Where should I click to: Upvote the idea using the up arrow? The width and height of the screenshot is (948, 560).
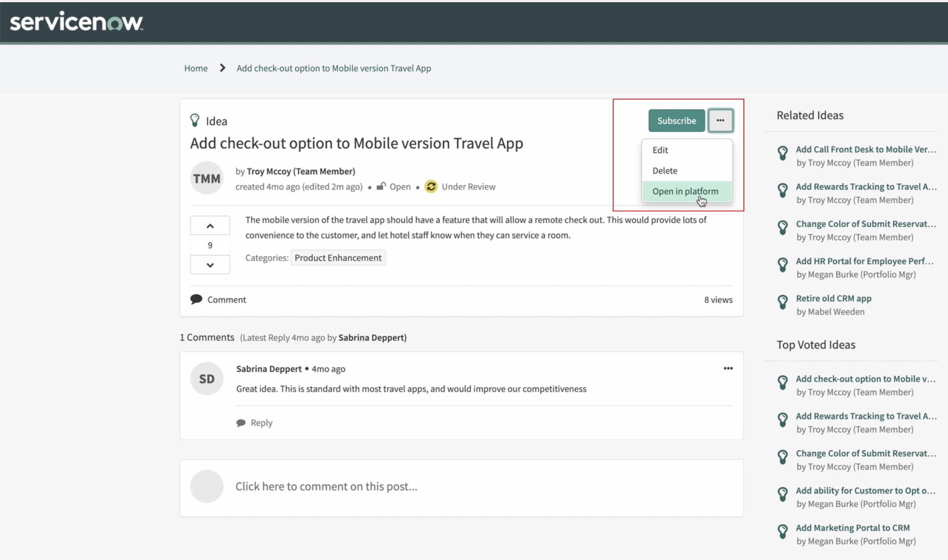(x=210, y=225)
